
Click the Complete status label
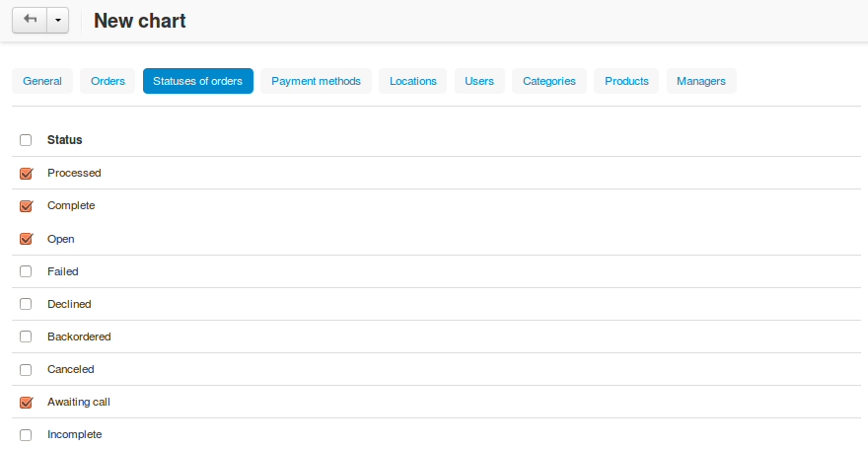pos(71,205)
